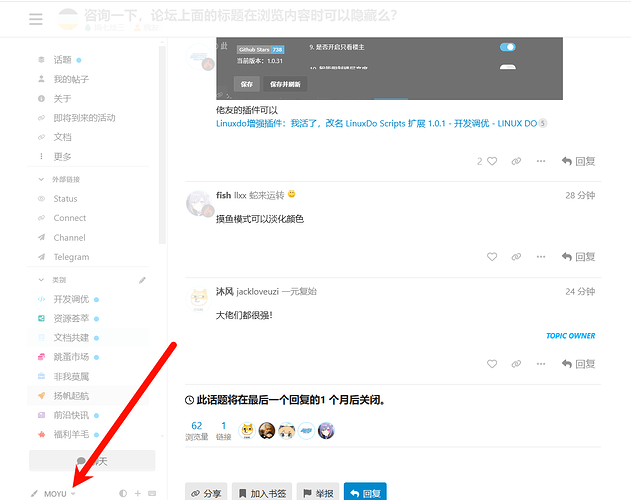This screenshot has height=500, width=631.
Task: Copy link of 沐风's post
Action: (x=516, y=364)
